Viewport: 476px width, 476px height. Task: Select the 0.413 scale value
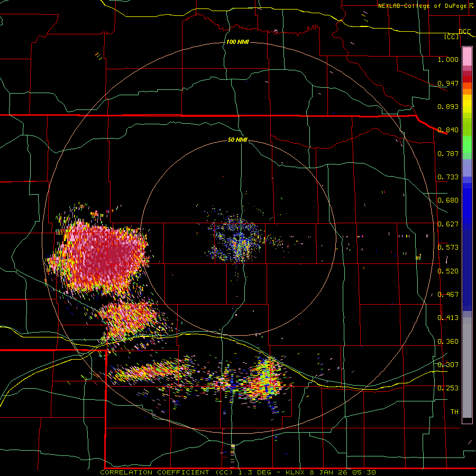pyautogui.click(x=448, y=318)
